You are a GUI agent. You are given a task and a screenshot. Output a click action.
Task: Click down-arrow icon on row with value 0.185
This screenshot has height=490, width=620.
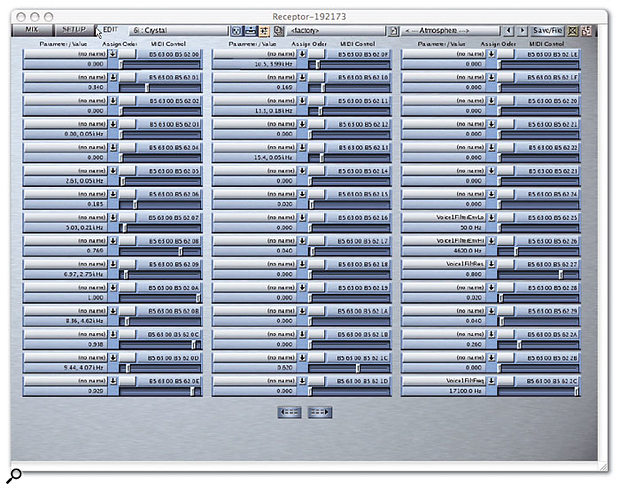113,194
